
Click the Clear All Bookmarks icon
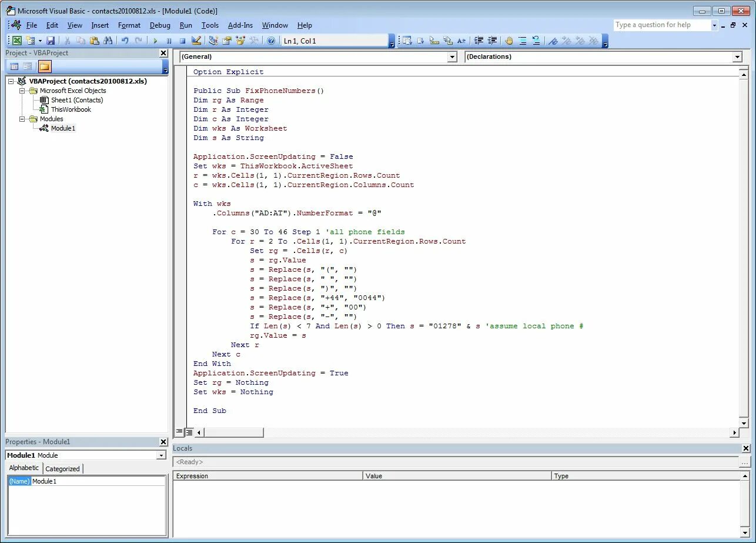[594, 41]
